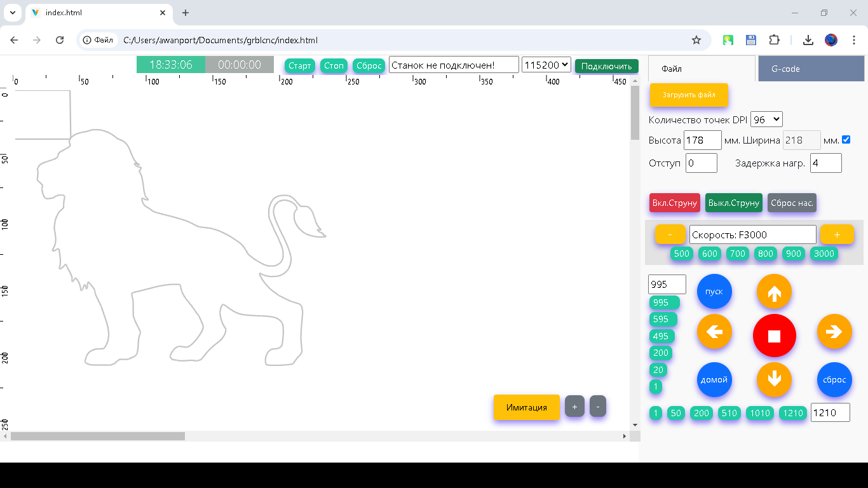Open the DPI 96 dropdown
The width and height of the screenshot is (868, 488).
tap(766, 119)
